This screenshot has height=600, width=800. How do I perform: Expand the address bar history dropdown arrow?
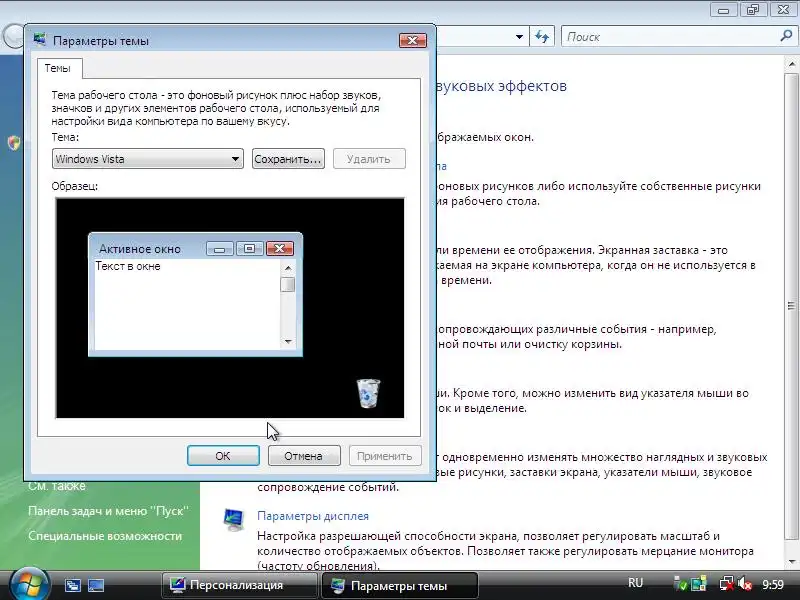click(x=519, y=37)
